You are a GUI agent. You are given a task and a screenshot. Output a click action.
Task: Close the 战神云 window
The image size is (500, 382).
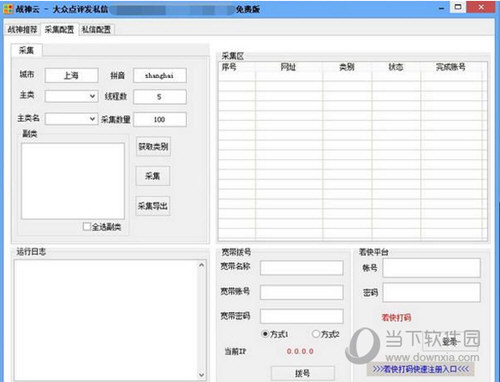pos(481,7)
